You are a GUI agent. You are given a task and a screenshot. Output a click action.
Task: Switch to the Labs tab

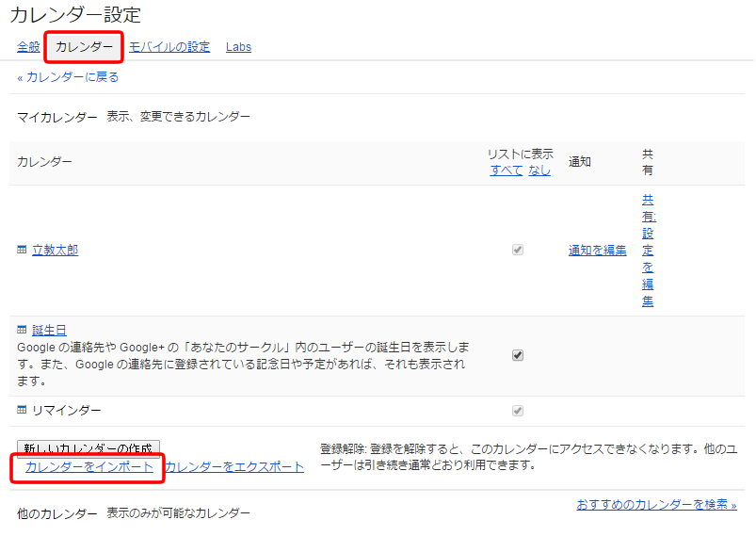[x=238, y=47]
